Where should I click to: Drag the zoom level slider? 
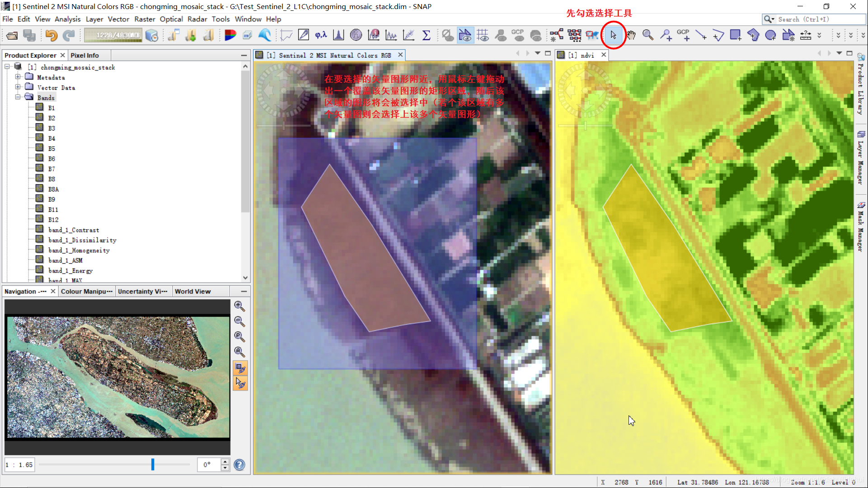[153, 464]
